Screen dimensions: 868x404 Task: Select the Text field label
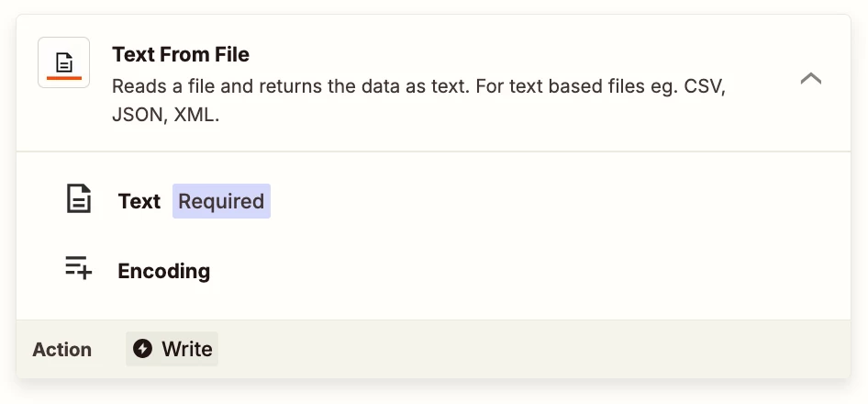click(x=139, y=201)
